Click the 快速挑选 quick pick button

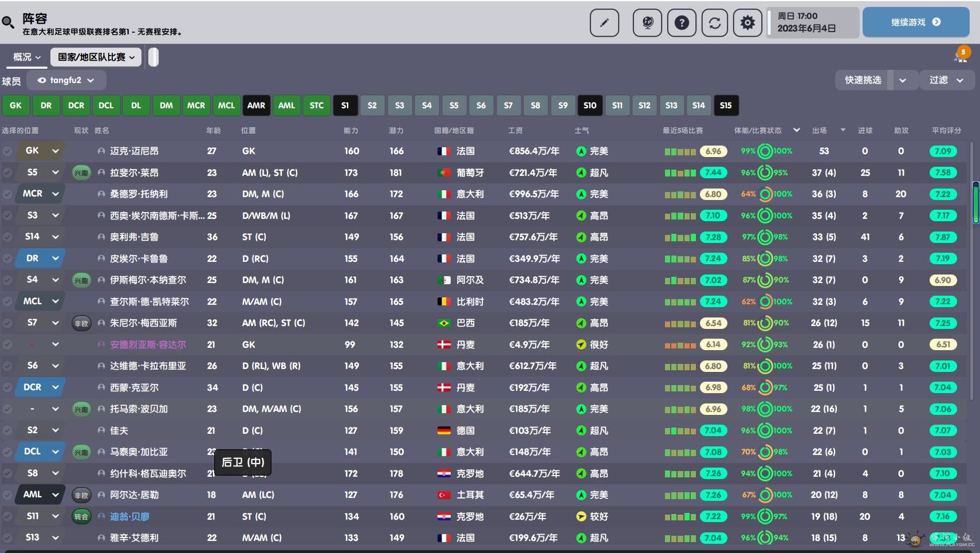863,80
